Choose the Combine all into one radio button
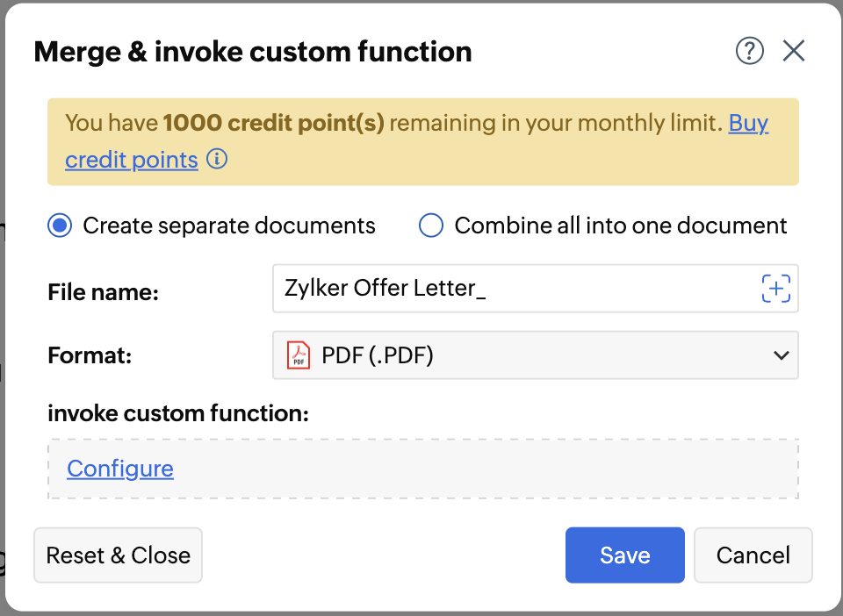The height and width of the screenshot is (616, 843). coord(430,226)
